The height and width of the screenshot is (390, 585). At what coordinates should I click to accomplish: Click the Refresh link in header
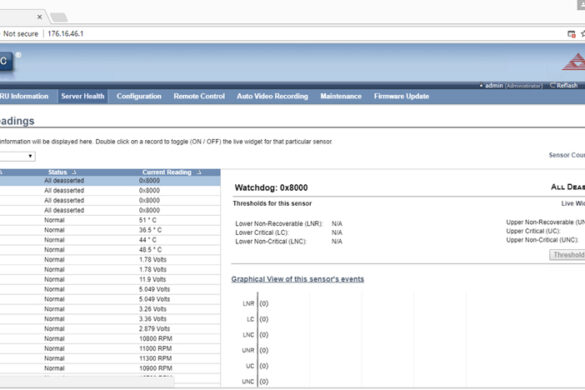(564, 85)
